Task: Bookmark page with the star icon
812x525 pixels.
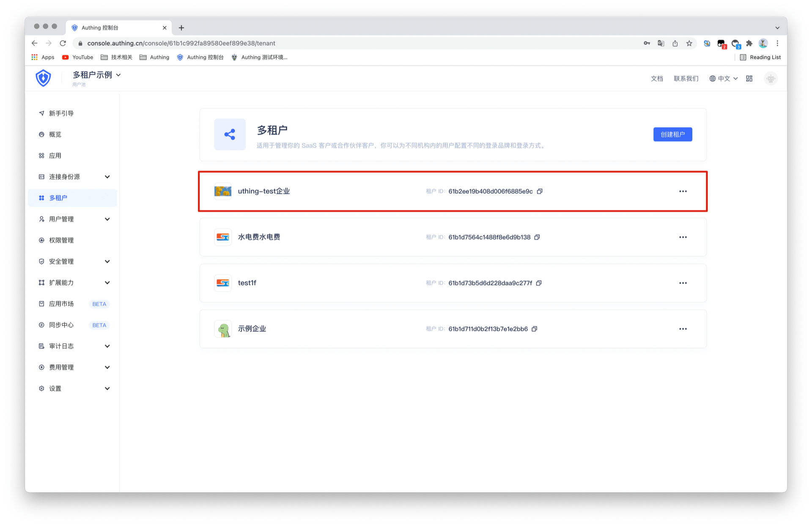Action: (689, 43)
